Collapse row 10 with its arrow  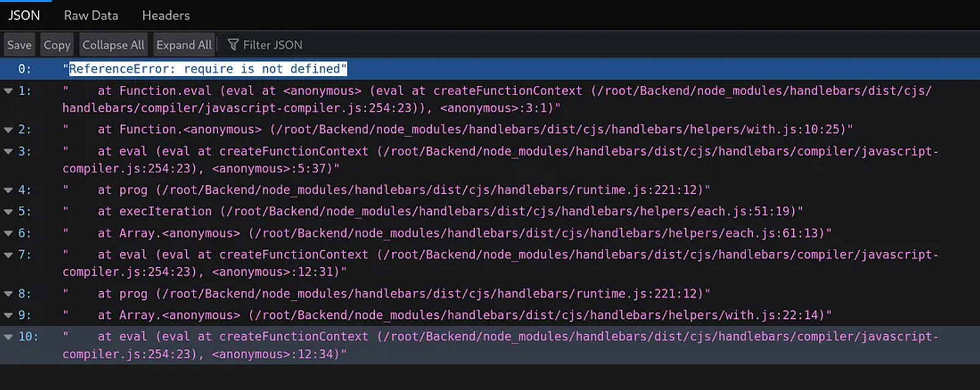click(9, 337)
